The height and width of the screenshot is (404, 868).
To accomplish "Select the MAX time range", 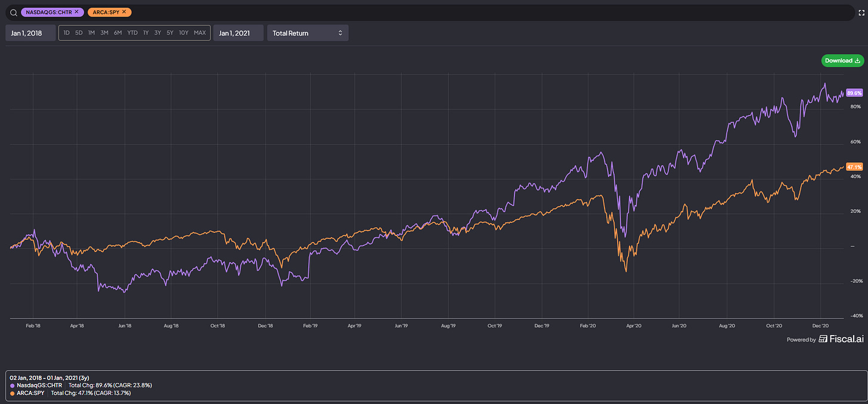I will click(200, 33).
